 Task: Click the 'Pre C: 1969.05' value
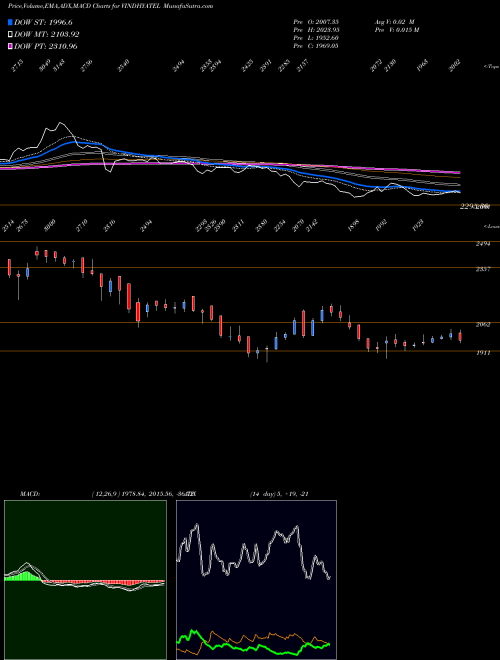316,46
